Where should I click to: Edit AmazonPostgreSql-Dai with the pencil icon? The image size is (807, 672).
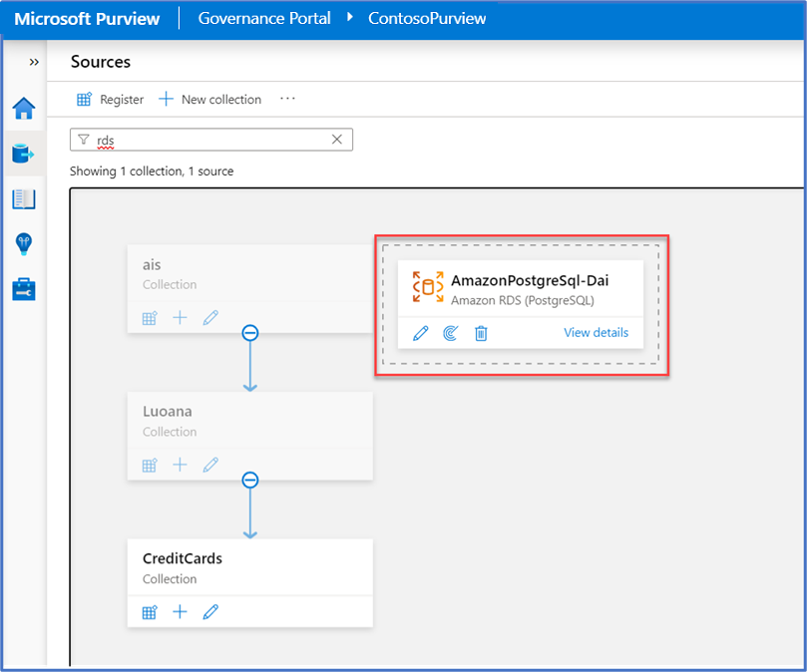pos(420,333)
